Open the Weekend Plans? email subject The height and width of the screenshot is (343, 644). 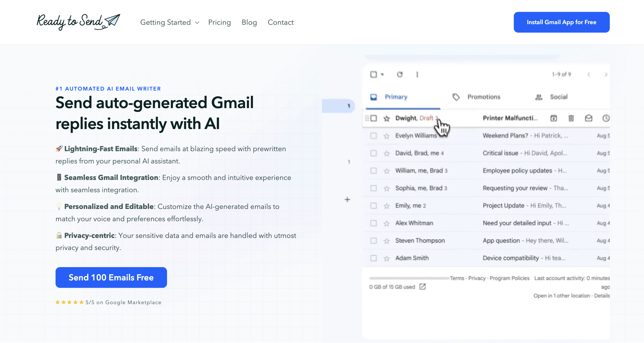[x=505, y=135]
